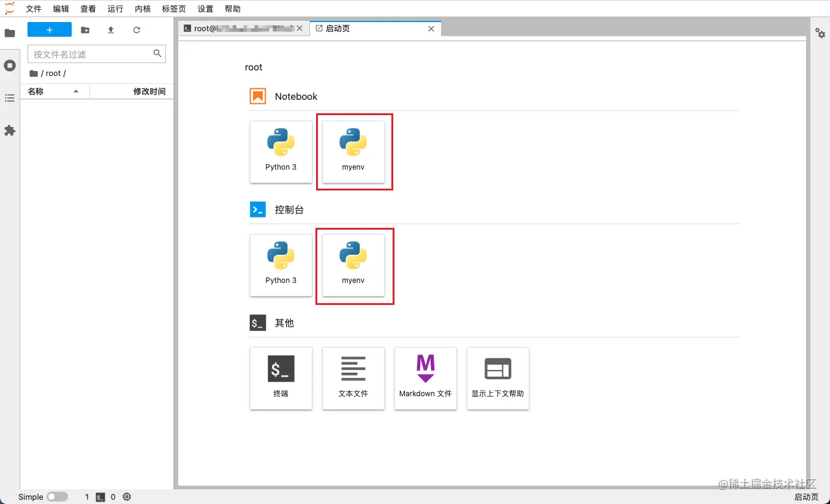
Task: Click the 'root' breadcrumb text
Action: click(x=53, y=73)
